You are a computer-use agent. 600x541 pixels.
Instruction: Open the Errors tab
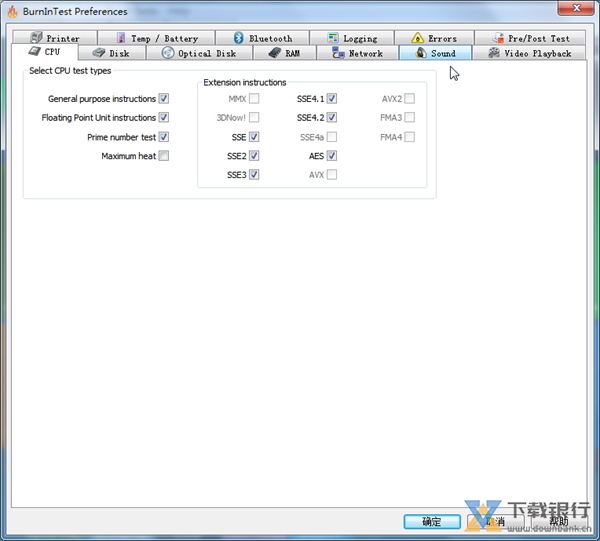point(434,38)
